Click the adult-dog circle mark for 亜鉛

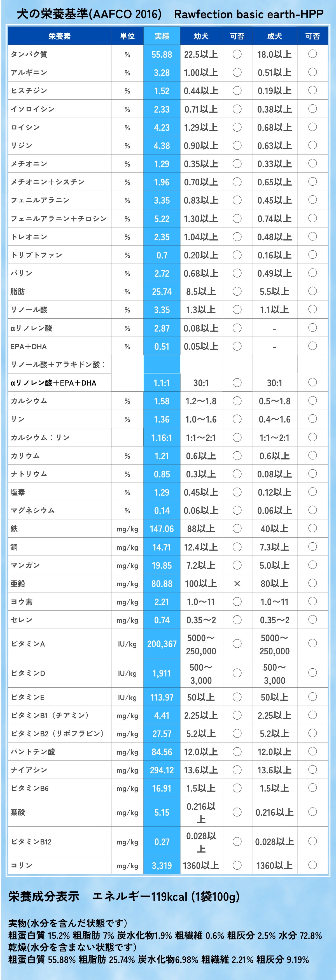point(312,583)
